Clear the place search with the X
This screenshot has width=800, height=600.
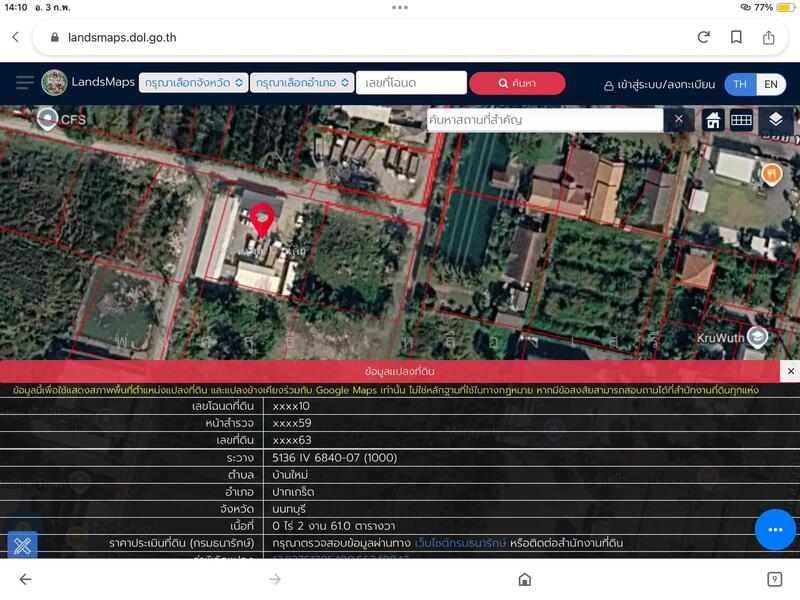tap(679, 118)
